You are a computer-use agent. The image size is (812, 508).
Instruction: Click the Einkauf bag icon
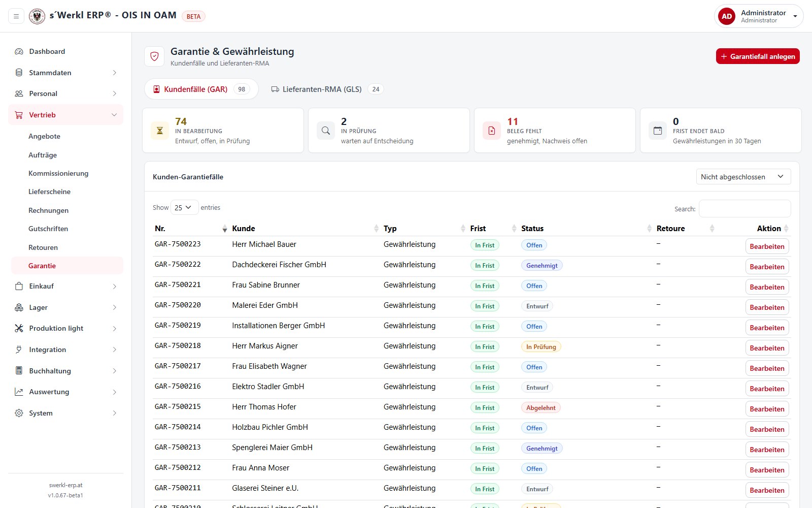(19, 286)
